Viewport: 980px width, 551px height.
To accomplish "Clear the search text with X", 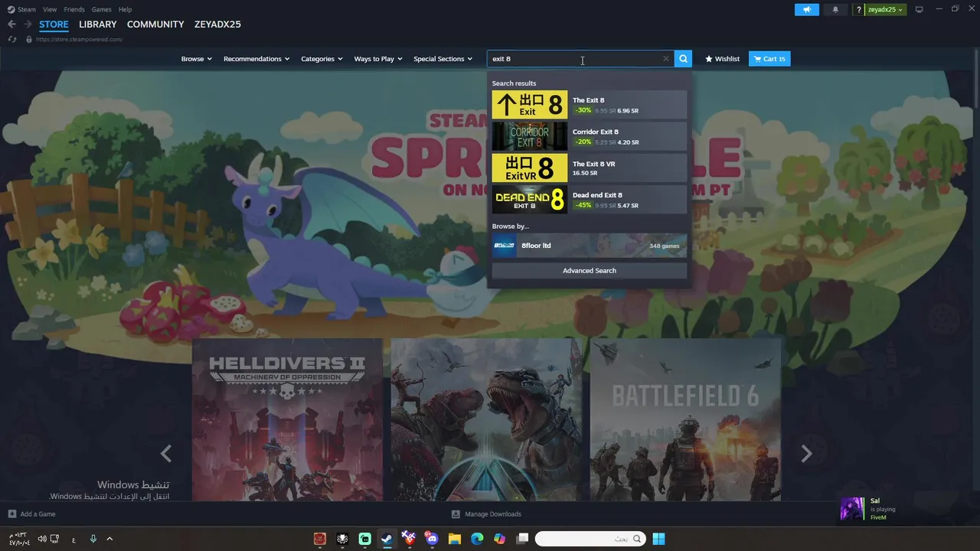I will 666,58.
